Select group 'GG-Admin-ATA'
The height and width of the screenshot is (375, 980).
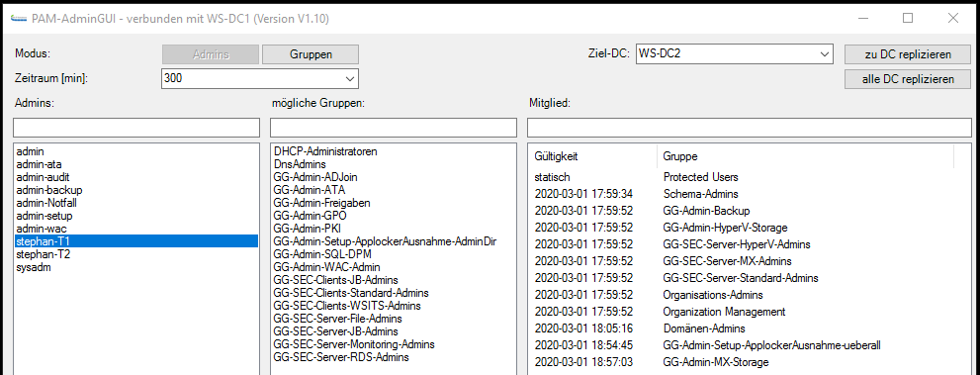pos(394,190)
